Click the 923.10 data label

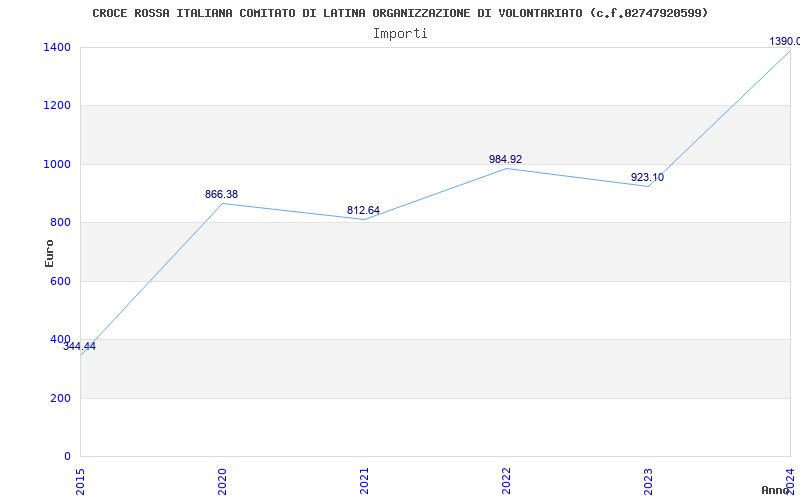pos(647,178)
